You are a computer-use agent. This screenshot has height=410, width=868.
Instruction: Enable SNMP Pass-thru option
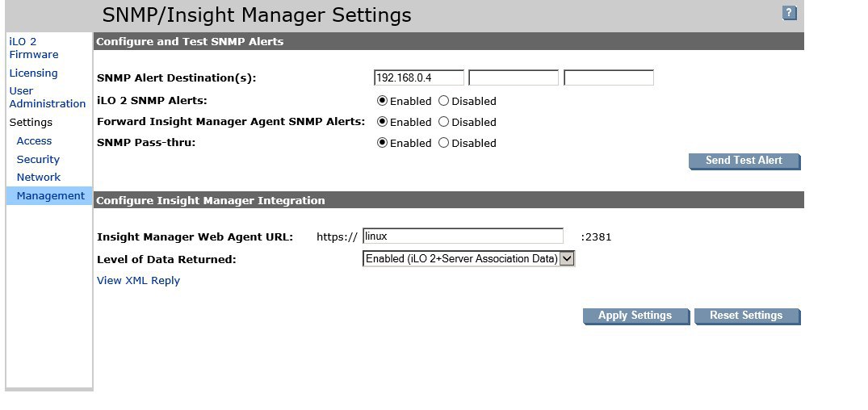383,143
